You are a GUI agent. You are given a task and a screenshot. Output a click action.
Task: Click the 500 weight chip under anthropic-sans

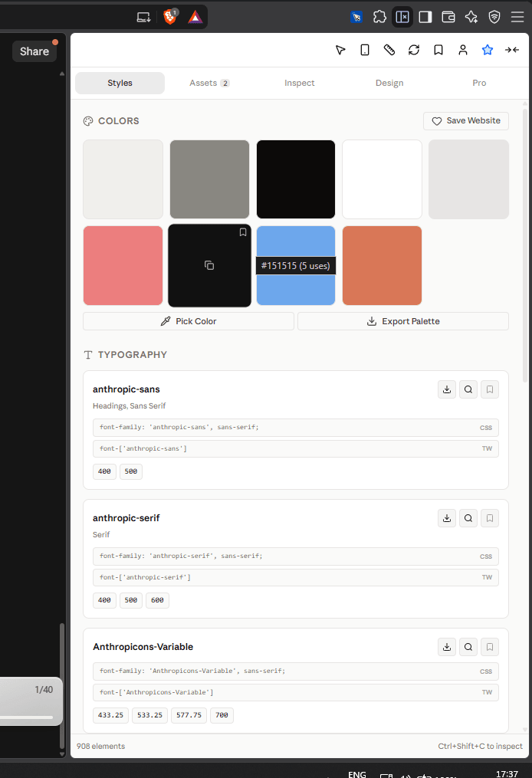(131, 471)
